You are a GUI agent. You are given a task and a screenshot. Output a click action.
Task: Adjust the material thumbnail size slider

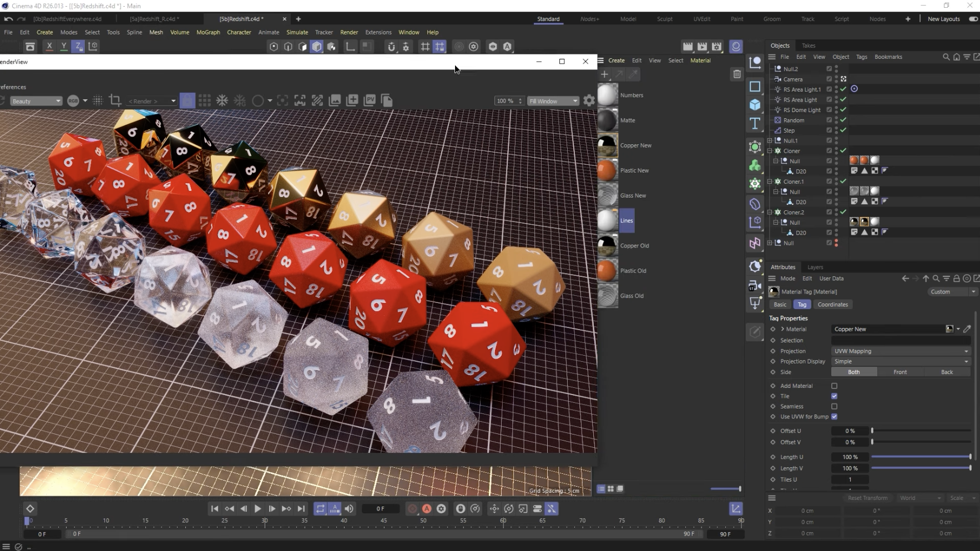726,489
